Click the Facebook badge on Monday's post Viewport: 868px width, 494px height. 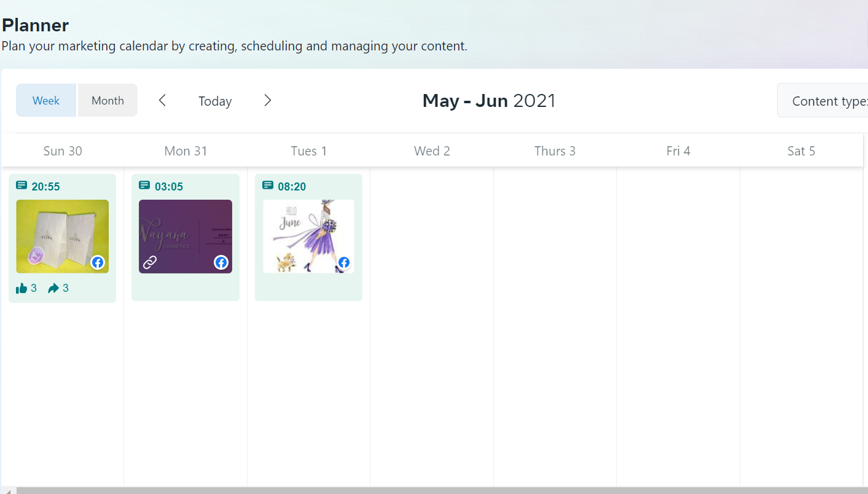[221, 263]
